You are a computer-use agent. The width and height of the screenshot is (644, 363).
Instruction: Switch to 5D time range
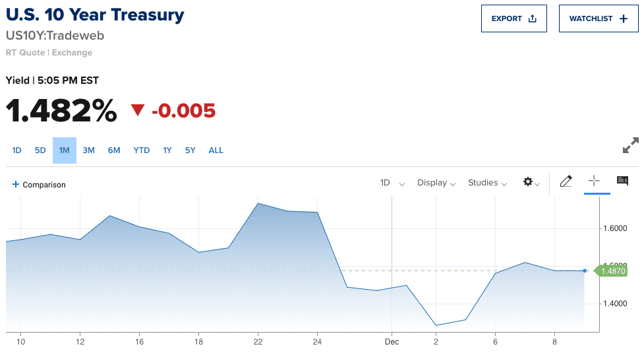coord(40,150)
